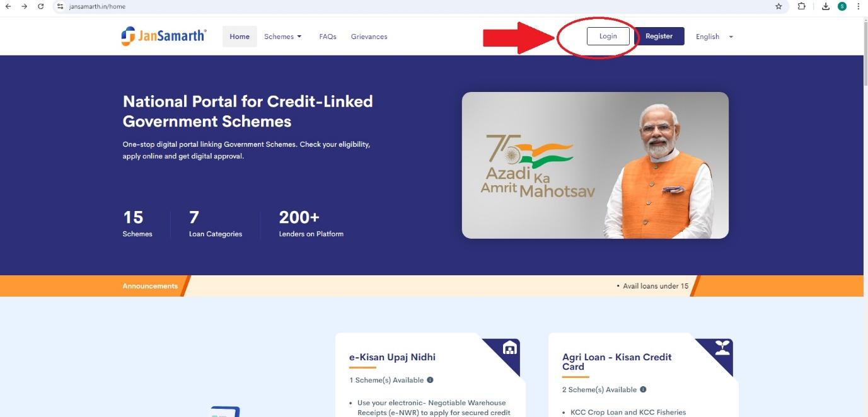
Task: Click info icon beside 2 Scheme(s) Available
Action: click(x=643, y=389)
